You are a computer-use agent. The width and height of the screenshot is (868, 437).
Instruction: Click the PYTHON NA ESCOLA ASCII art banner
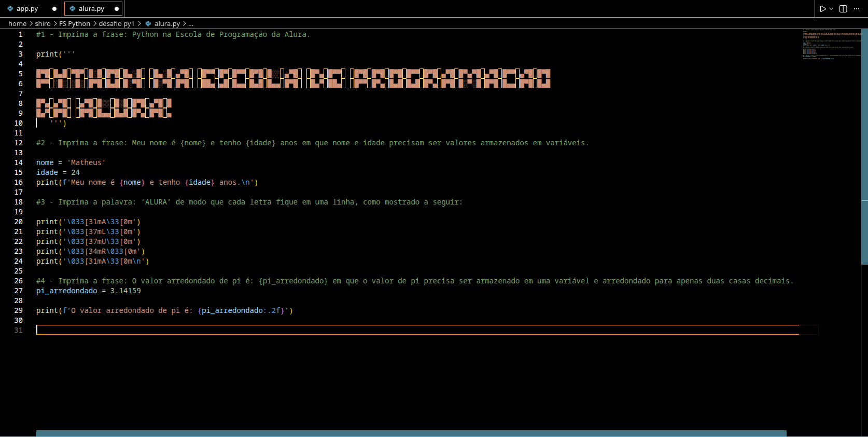[x=293, y=78]
